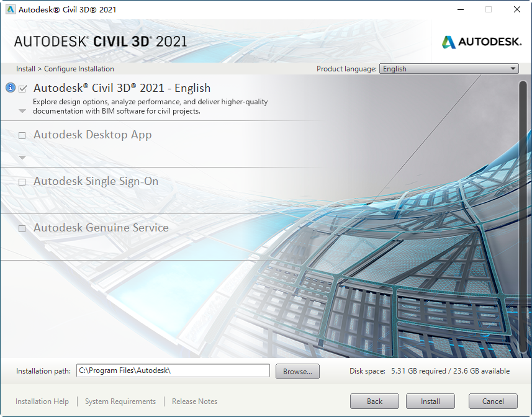Open the System Requirements link
This screenshot has height=417, width=532.
pyautogui.click(x=120, y=401)
